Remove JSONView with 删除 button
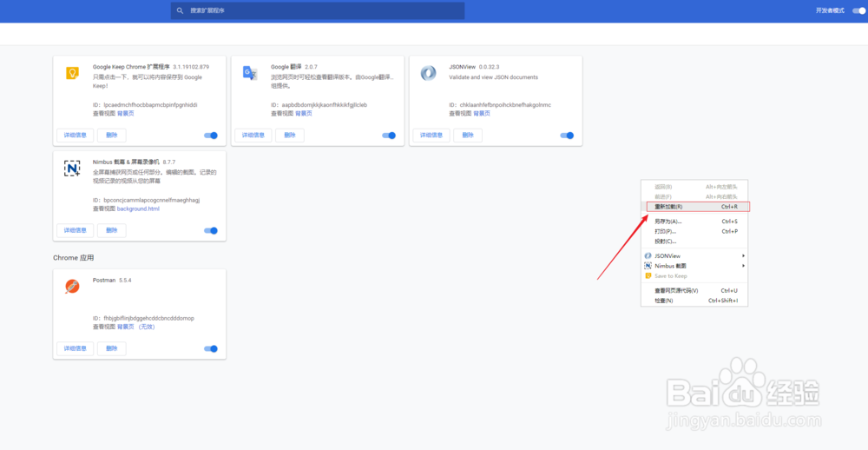Screen dimensions: 868x450 [x=469, y=136]
